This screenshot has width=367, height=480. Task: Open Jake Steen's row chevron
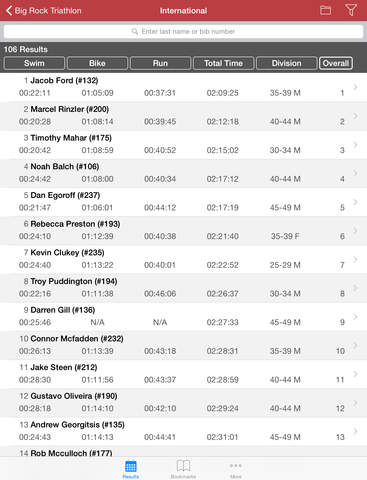[x=355, y=374]
